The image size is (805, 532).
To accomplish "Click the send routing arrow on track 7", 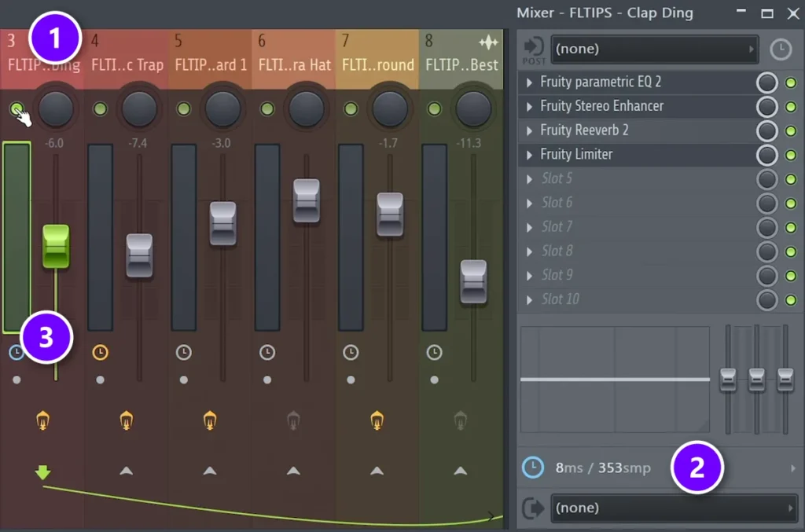I will 377,471.
